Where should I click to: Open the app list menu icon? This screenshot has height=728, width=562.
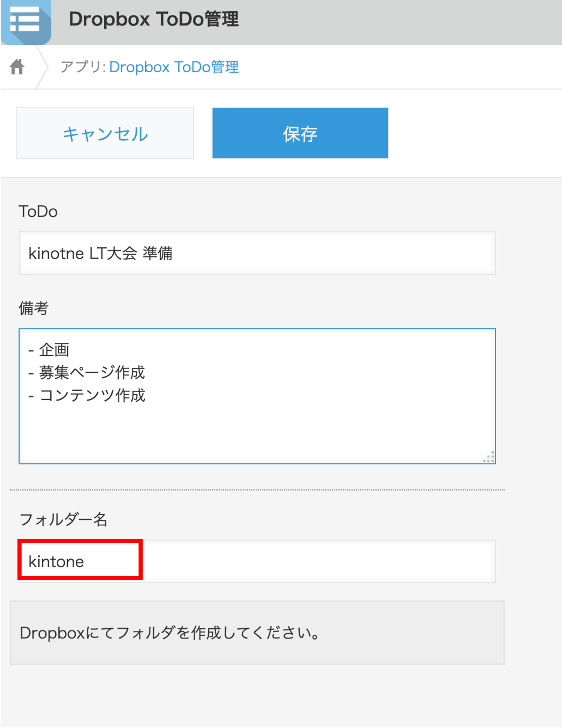point(26,22)
